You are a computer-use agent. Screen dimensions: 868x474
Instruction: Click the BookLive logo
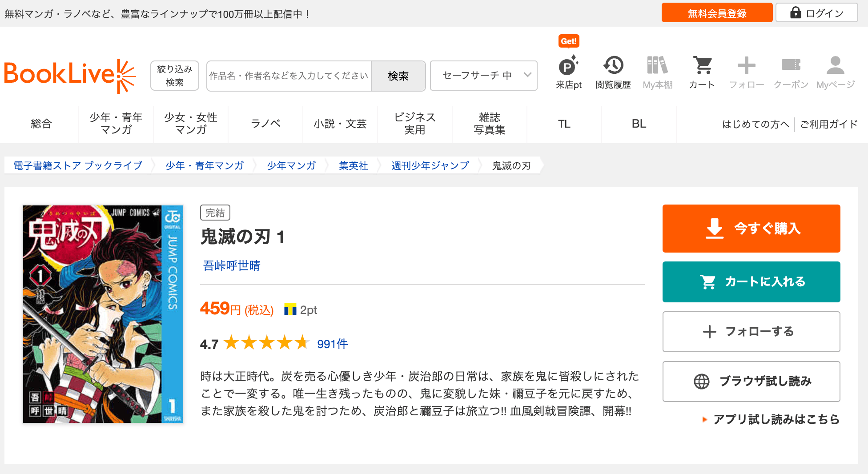click(x=70, y=75)
